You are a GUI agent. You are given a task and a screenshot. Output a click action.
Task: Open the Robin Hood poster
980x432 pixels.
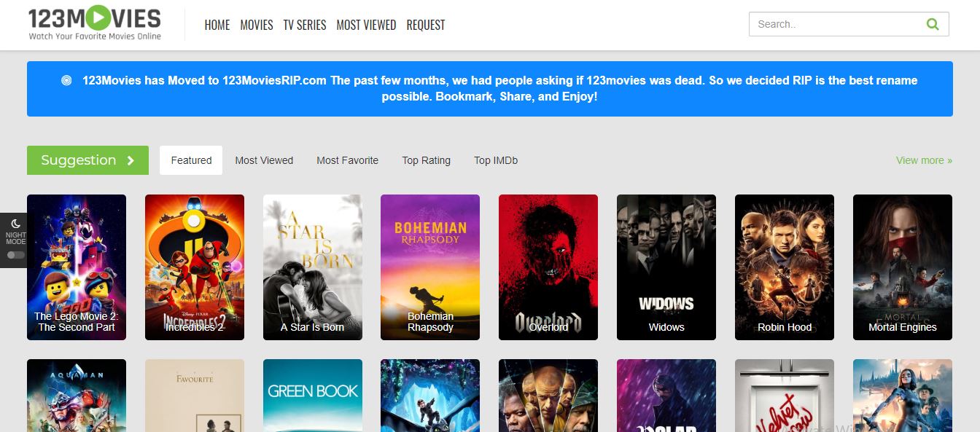point(785,267)
